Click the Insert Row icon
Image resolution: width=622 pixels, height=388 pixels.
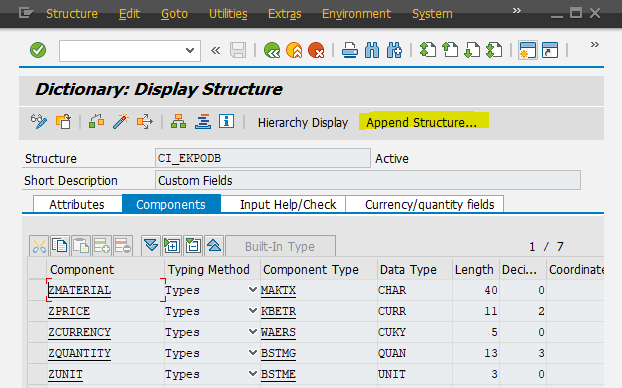coord(102,246)
